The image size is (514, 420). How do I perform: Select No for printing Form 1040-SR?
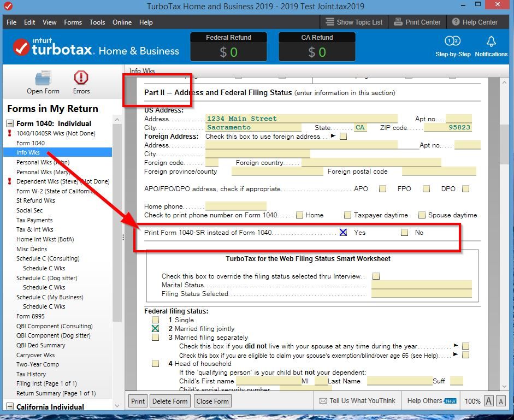[x=404, y=233]
